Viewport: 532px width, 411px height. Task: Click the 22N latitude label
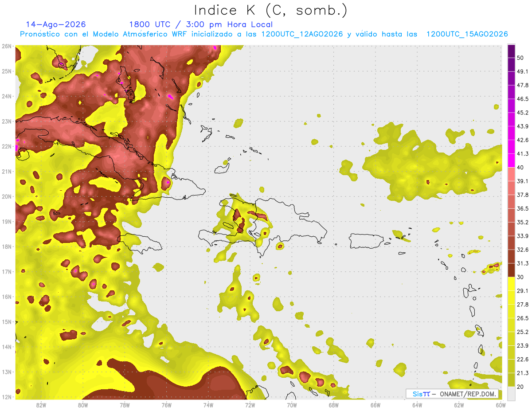tap(6, 146)
